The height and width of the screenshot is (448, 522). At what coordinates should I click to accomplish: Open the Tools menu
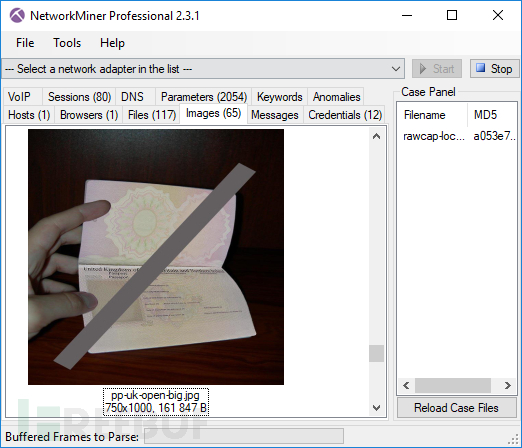pyautogui.click(x=67, y=43)
